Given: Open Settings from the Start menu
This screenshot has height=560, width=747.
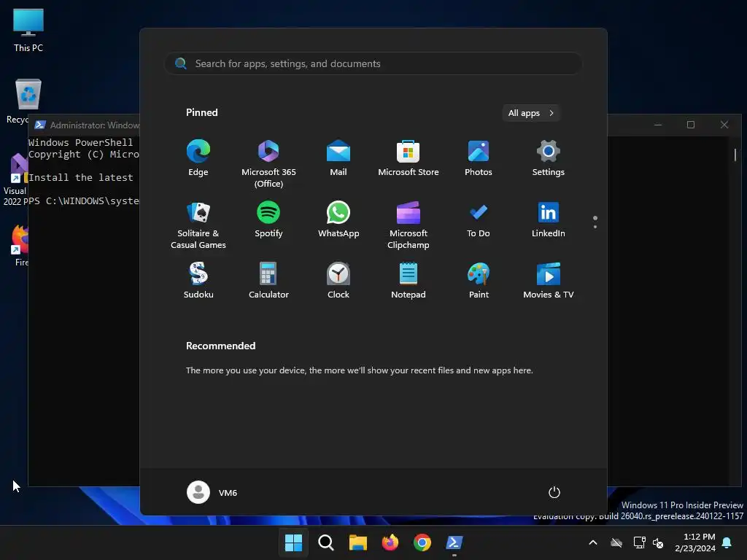Looking at the screenshot, I should pos(549,158).
